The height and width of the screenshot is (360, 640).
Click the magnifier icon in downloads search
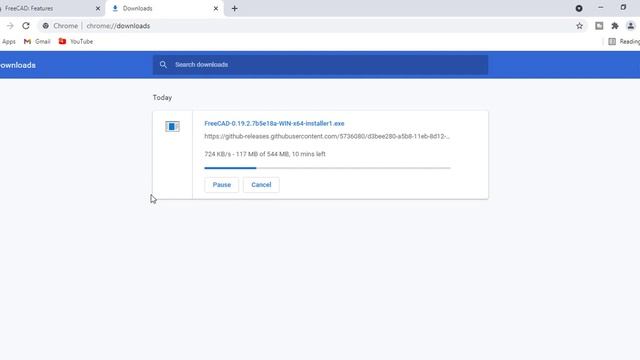pos(163,64)
